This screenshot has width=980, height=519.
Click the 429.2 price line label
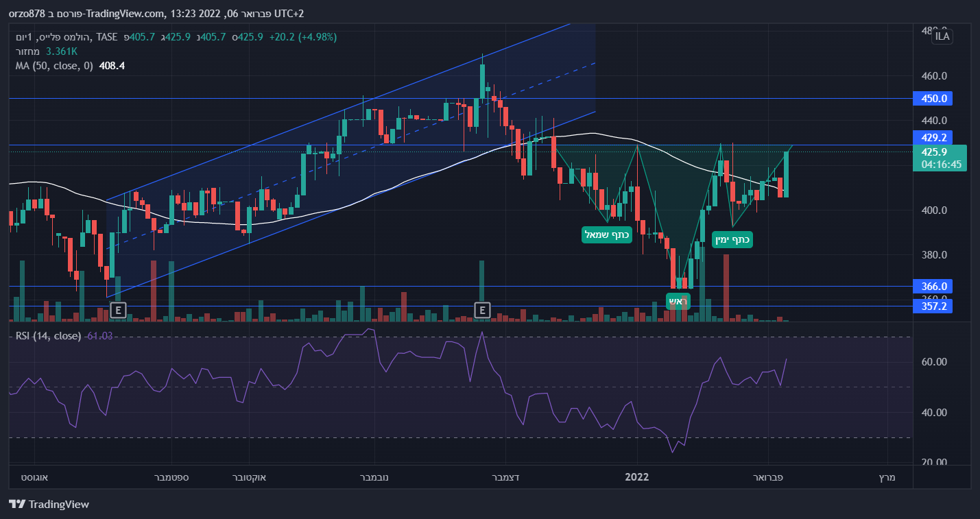pos(934,138)
